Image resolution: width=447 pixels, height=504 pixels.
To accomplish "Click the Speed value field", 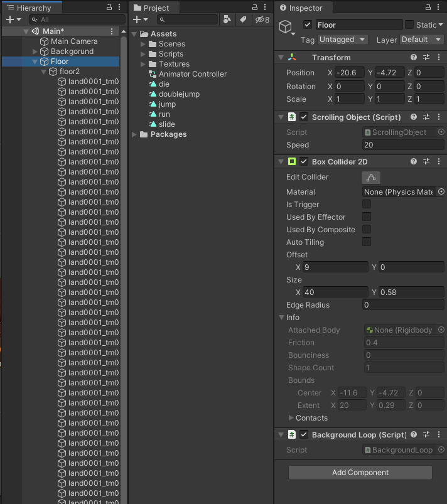I will click(x=403, y=144).
